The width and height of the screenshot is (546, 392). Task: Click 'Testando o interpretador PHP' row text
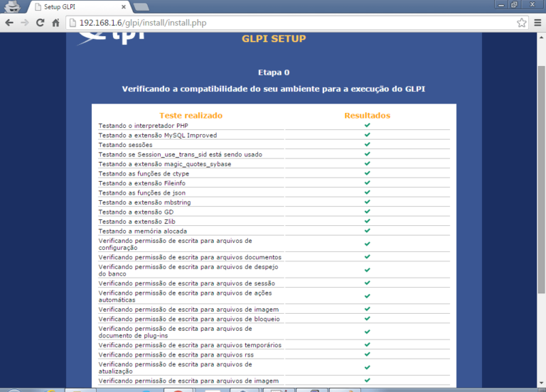pos(143,126)
